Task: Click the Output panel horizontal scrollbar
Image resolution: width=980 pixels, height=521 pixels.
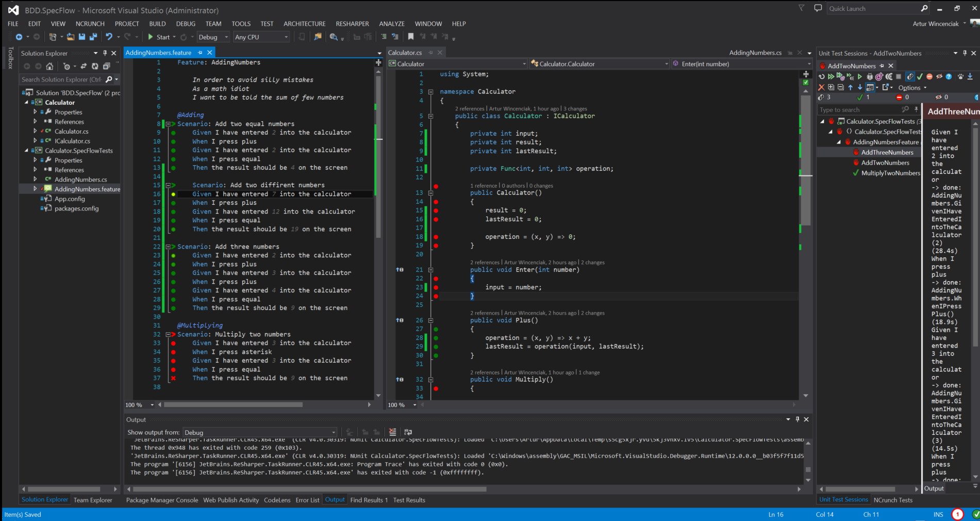Action: 309,489
